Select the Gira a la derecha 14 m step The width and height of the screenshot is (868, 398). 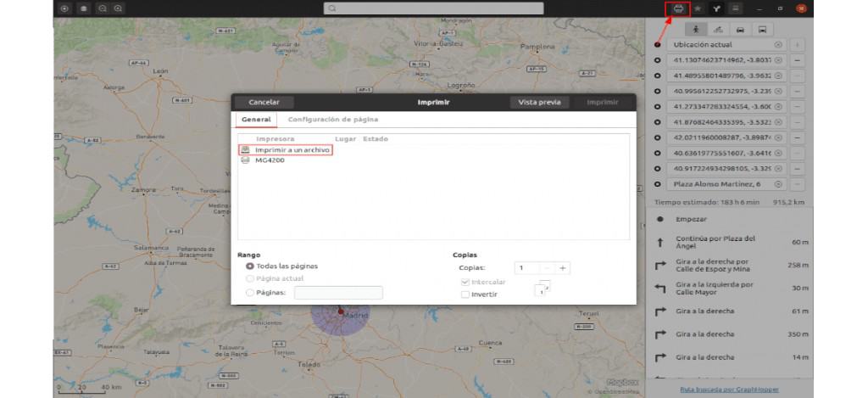click(x=729, y=357)
